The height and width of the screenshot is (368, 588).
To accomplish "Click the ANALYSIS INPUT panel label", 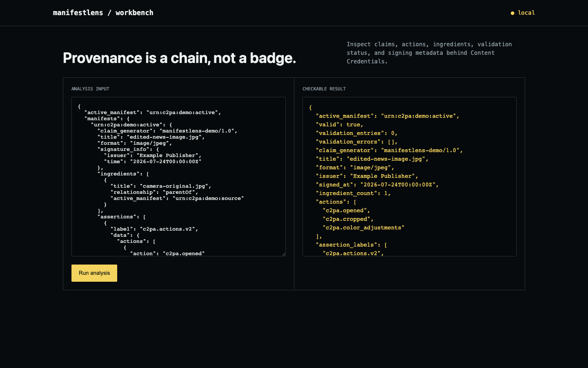I will tap(90, 89).
